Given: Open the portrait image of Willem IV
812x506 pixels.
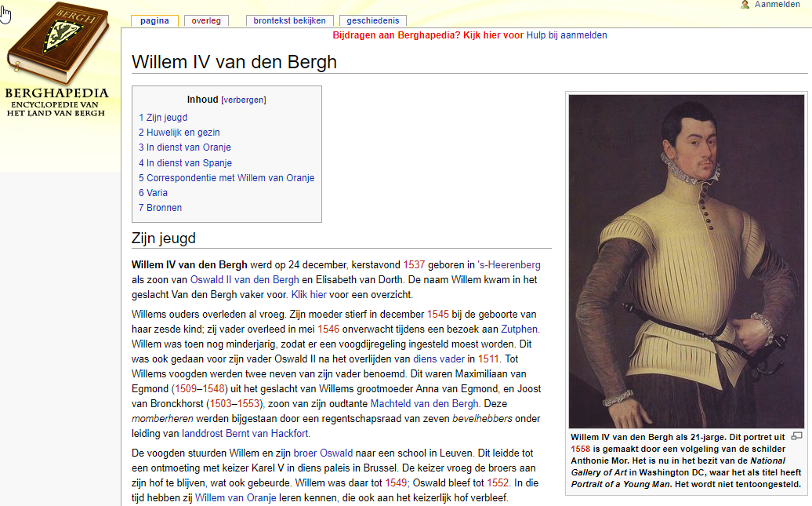Looking at the screenshot, I should (686, 261).
